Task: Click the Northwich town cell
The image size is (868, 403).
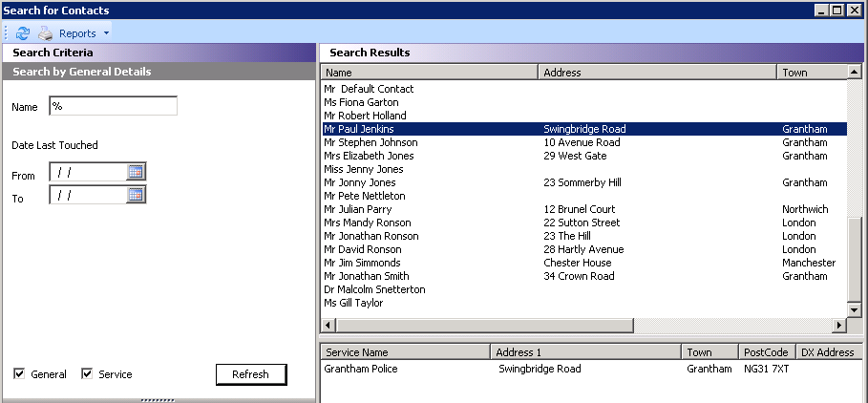Action: pyautogui.click(x=805, y=209)
